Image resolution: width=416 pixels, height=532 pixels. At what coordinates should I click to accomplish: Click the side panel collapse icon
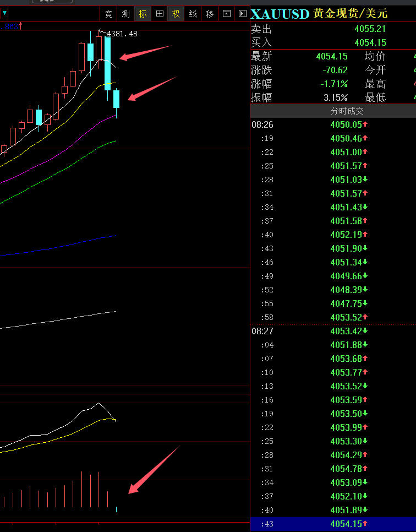pos(242,14)
